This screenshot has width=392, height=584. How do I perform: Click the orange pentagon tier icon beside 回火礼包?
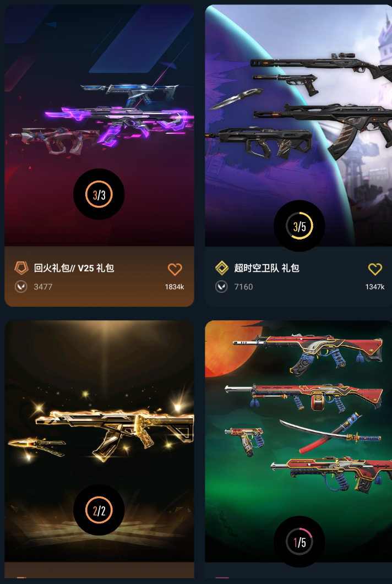[x=21, y=268]
